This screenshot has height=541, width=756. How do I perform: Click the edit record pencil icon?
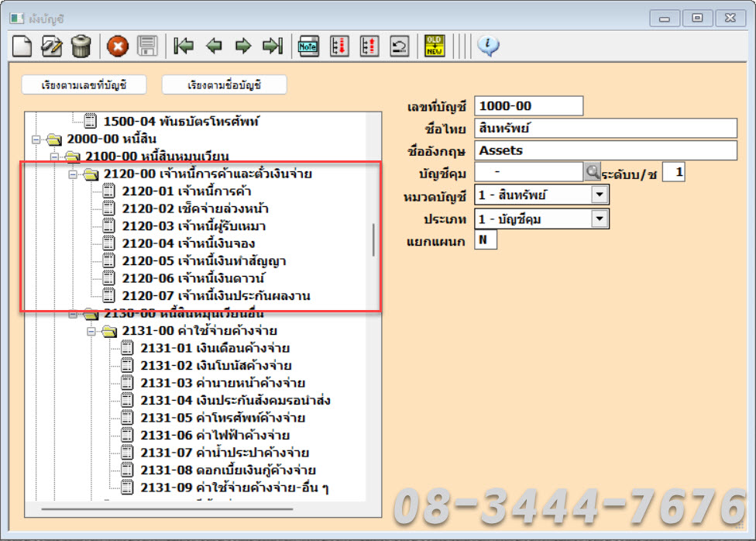52,47
